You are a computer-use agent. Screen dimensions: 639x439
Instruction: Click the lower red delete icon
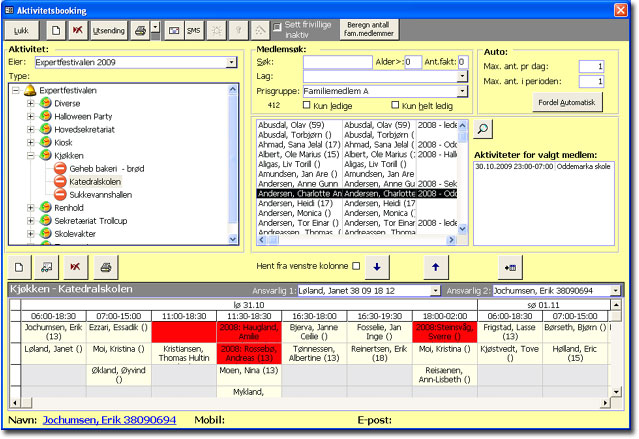(x=75, y=267)
